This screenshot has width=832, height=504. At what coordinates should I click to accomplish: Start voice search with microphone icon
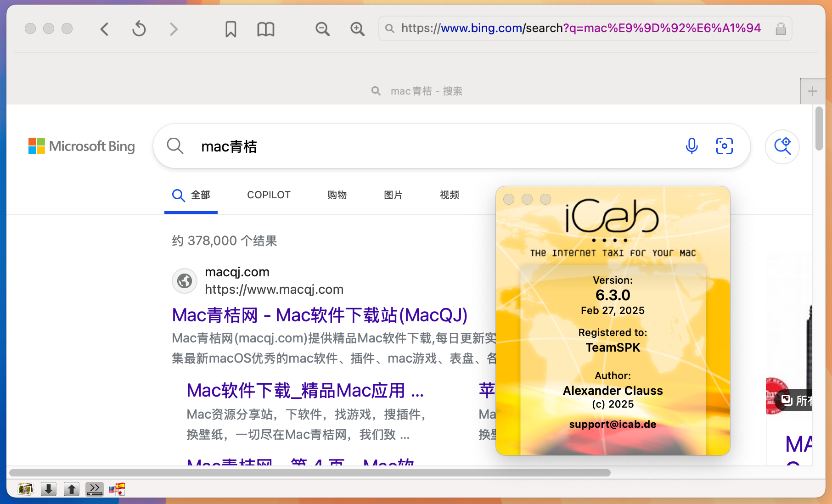[691, 146]
